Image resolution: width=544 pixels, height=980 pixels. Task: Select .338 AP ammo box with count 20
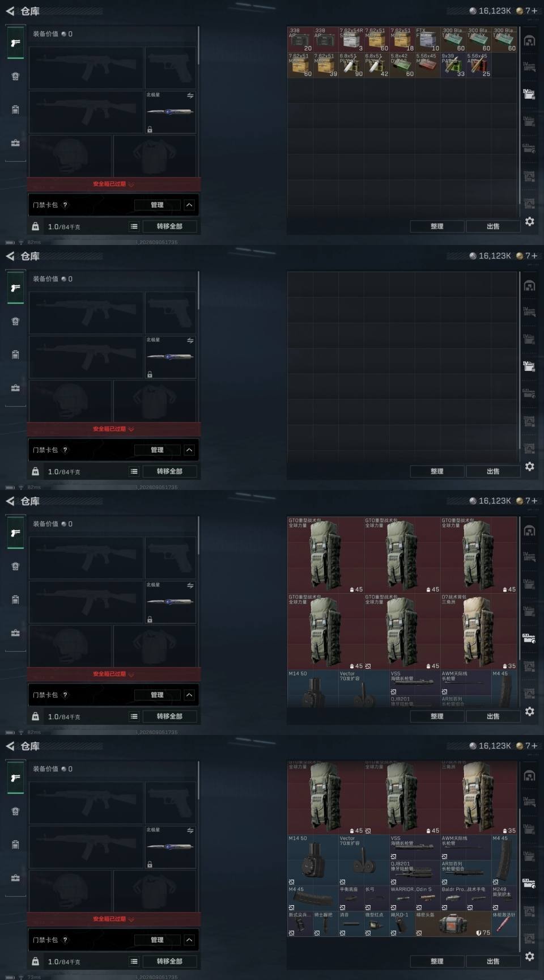tap(300, 40)
